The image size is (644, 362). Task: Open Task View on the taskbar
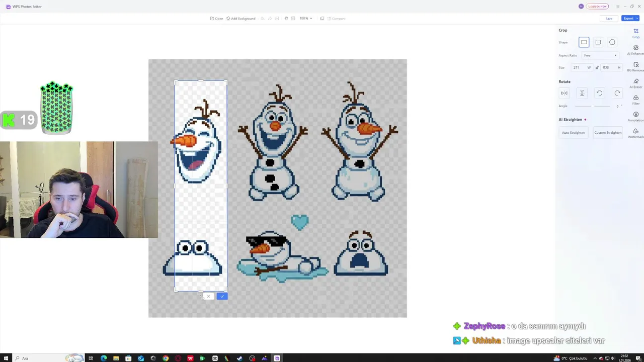pyautogui.click(x=91, y=358)
